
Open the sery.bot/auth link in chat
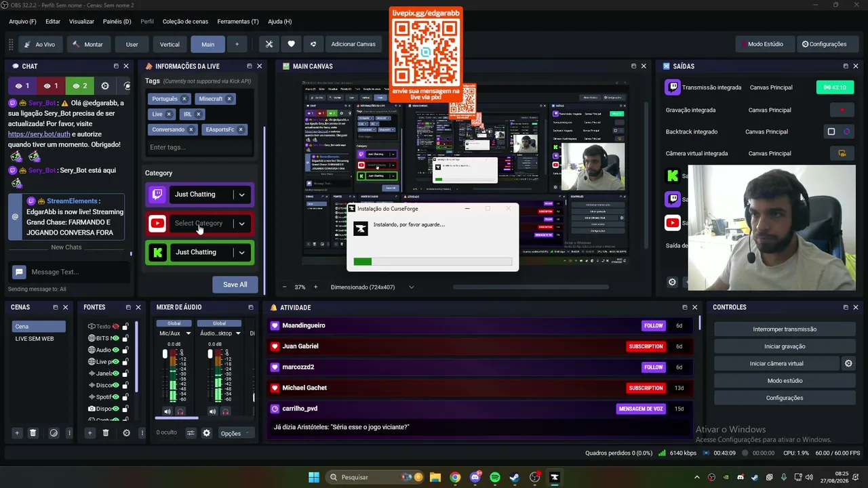coord(39,134)
